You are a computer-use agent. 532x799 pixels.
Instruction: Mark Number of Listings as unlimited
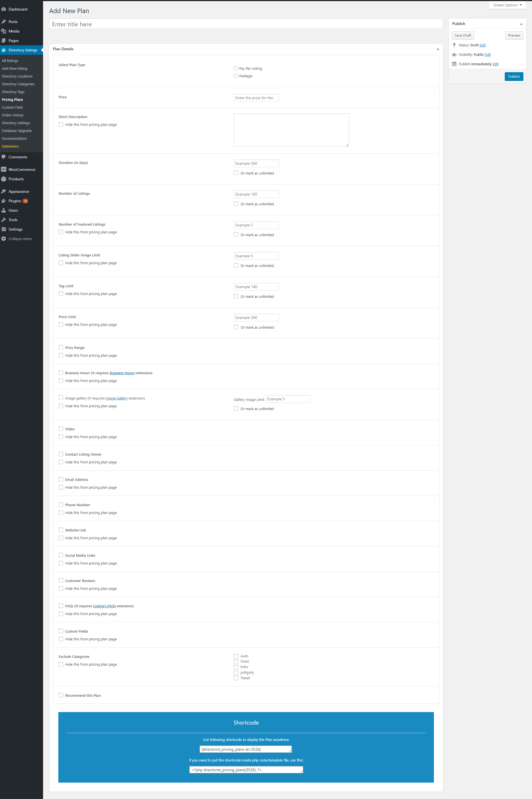pos(236,204)
